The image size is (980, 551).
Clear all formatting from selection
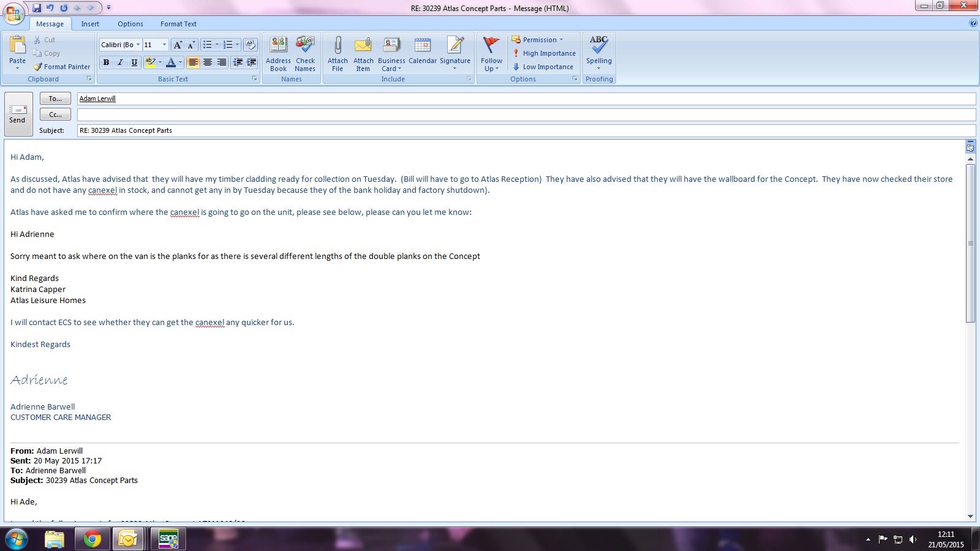click(x=250, y=45)
